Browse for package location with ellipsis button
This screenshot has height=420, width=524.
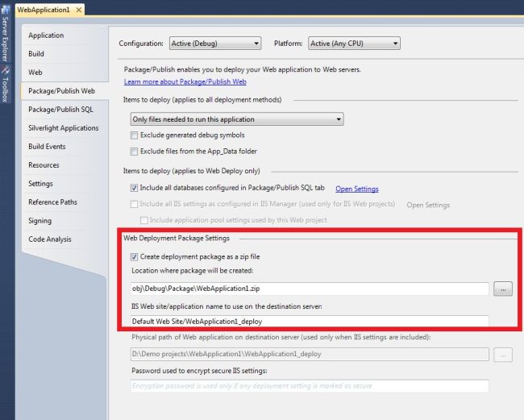pos(503,289)
